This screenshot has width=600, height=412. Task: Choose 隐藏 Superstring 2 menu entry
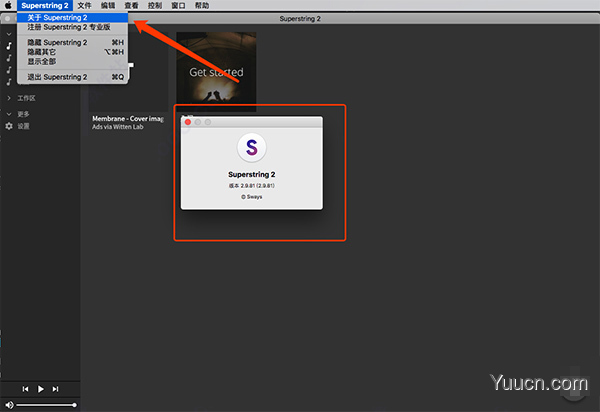point(72,42)
